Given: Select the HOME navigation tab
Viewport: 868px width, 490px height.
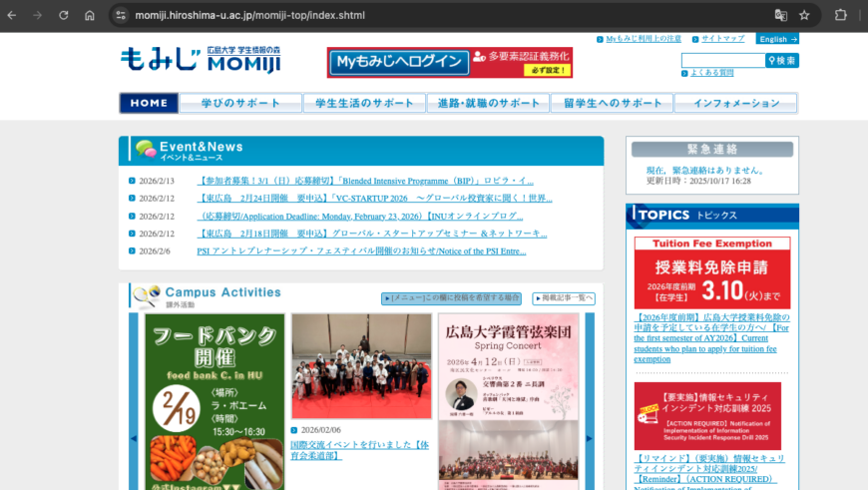Looking at the screenshot, I should 149,103.
